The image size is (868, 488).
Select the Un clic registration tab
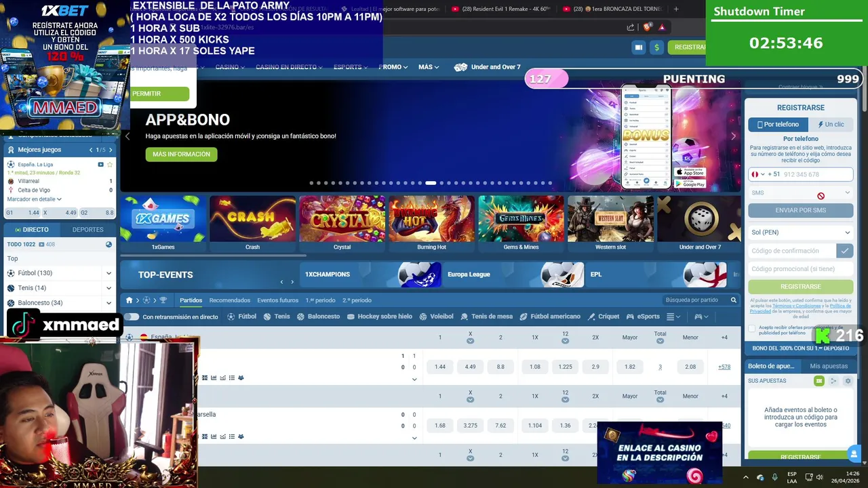(831, 125)
